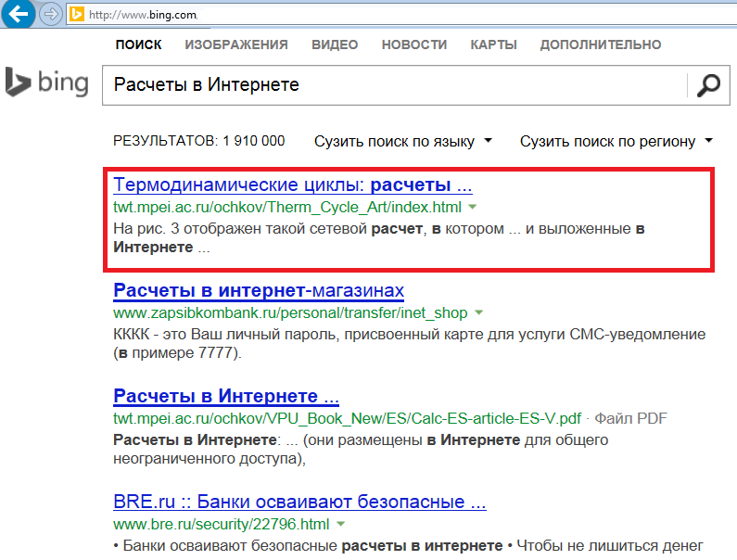The width and height of the screenshot is (737, 560).
Task: Expand Сузить поиск по региону dropdown
Action: pos(616,141)
